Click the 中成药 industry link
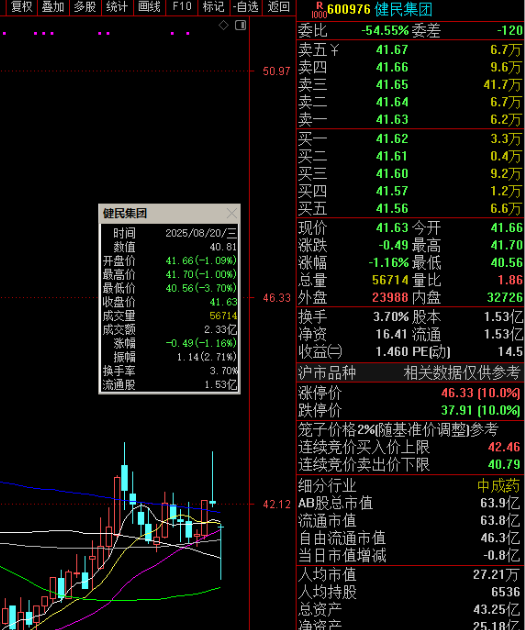The height and width of the screenshot is (630, 525). coord(499,486)
